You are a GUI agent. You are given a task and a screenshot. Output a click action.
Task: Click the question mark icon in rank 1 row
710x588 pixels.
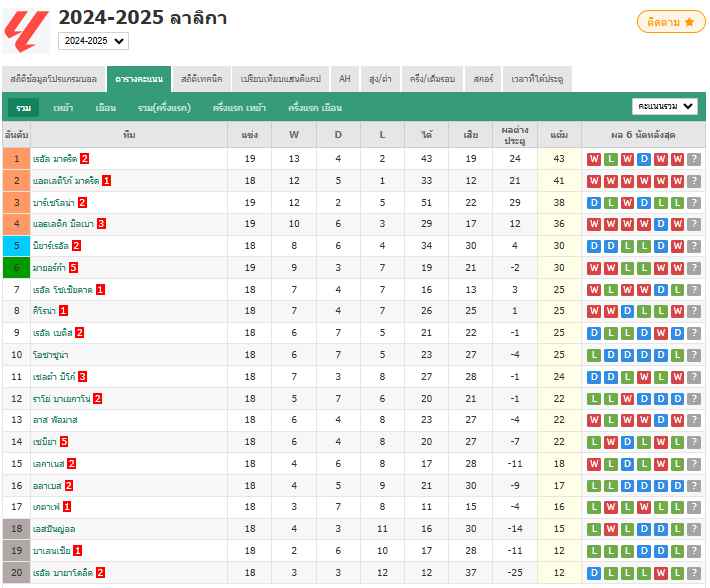coord(694,159)
